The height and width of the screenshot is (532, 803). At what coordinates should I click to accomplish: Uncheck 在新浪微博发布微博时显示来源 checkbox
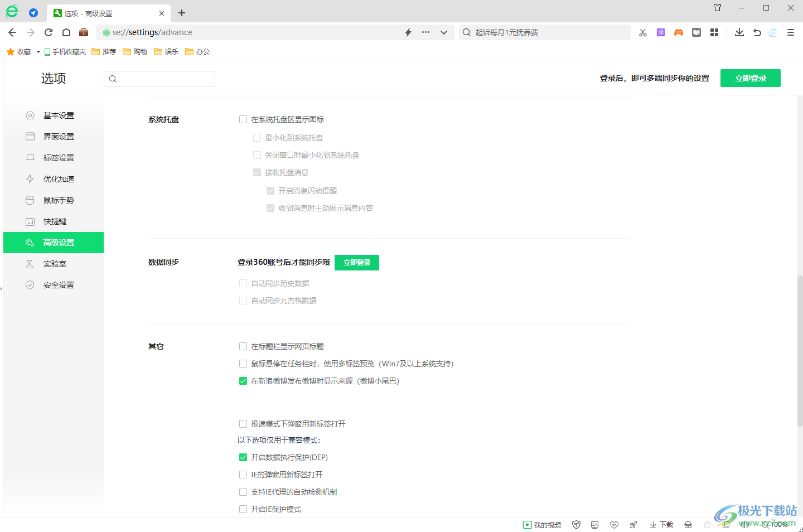[243, 381]
